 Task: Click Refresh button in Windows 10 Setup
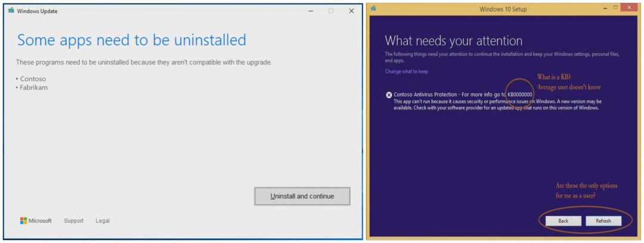pyautogui.click(x=603, y=221)
